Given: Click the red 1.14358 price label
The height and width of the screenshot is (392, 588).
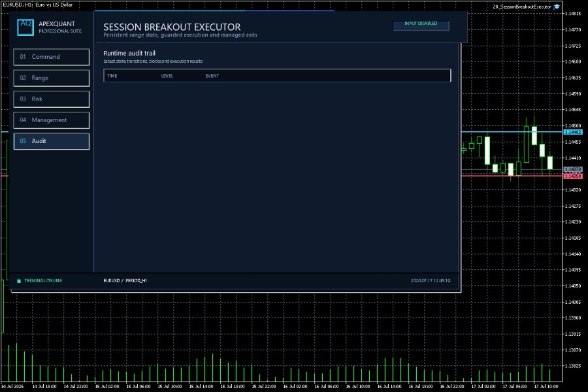Looking at the screenshot, I should click(x=572, y=176).
